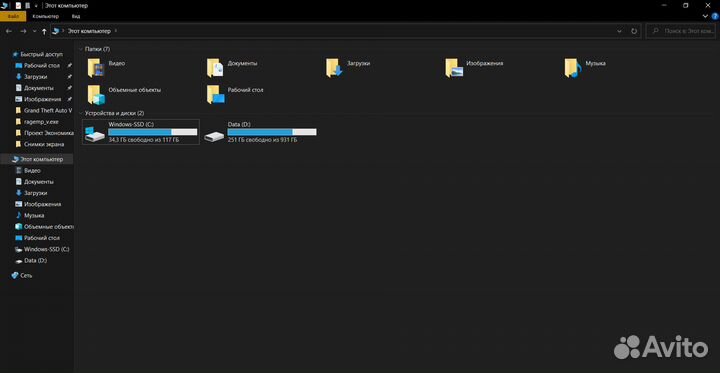Open pinned Рабочий стол under Быстрый доступ
The width and height of the screenshot is (720, 373).
[x=38, y=66]
